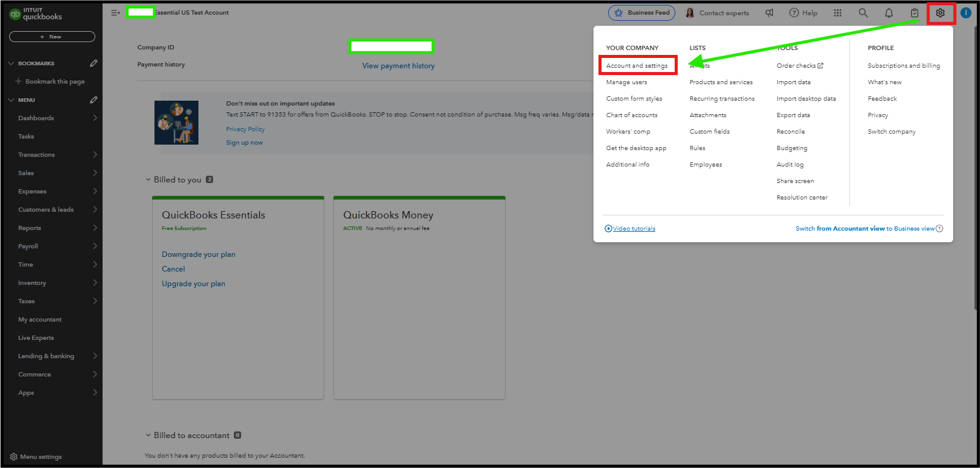Expand the Expenses submenu arrow

tap(95, 192)
